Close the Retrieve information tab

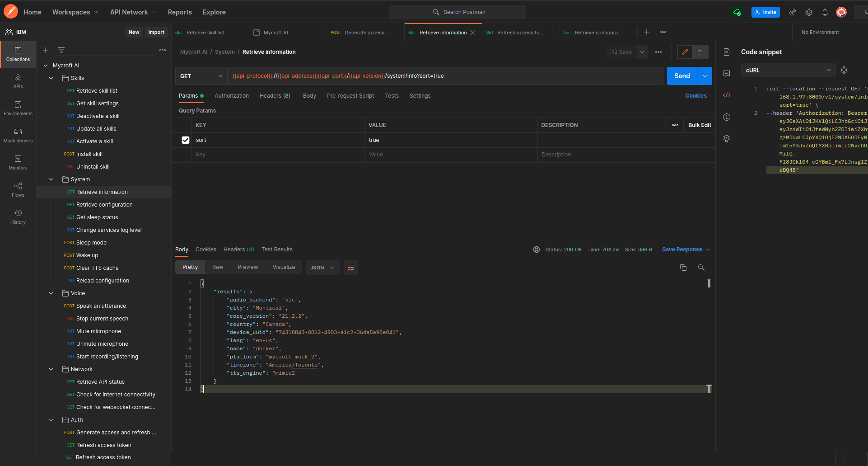click(x=473, y=33)
